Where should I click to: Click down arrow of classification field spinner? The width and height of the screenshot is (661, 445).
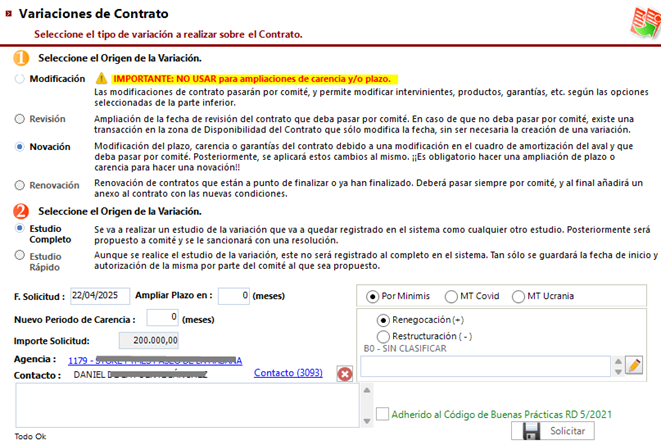click(618, 372)
